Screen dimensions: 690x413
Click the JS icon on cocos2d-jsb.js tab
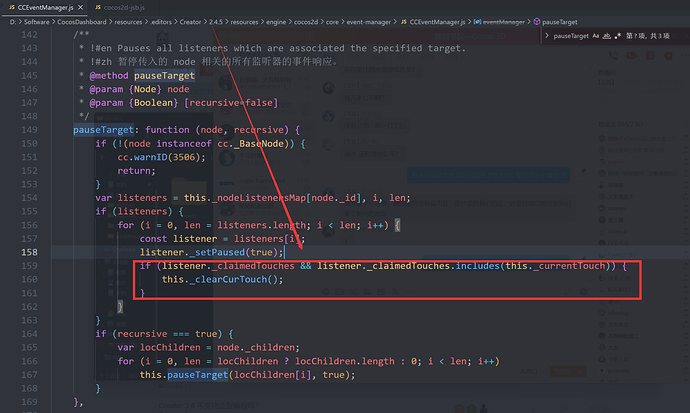coord(98,7)
